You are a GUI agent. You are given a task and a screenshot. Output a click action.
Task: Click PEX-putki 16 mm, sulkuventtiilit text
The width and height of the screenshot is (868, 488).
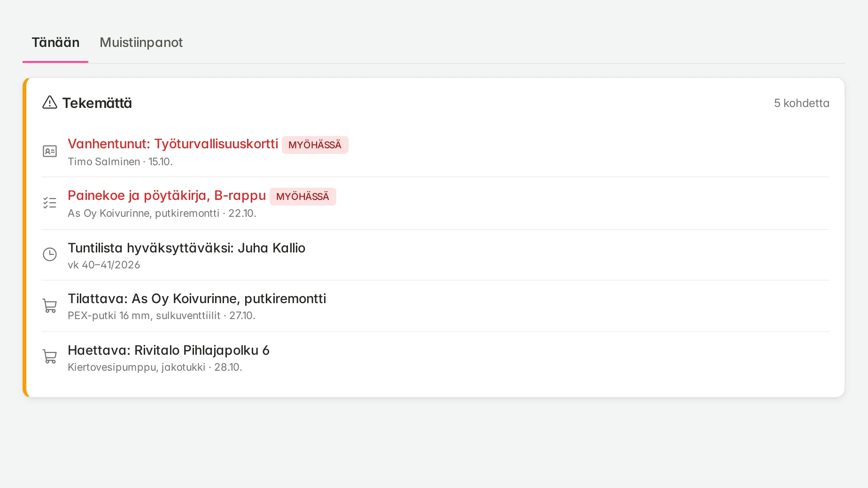144,315
